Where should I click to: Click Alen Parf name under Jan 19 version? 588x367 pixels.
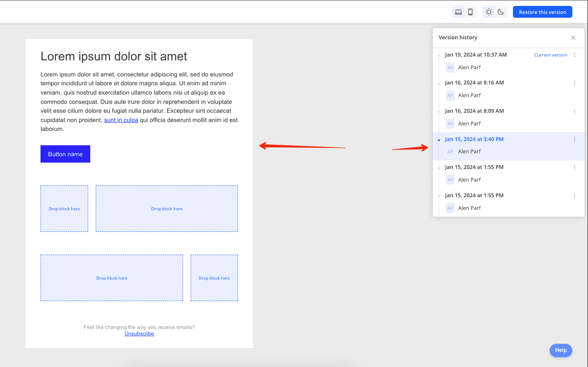click(x=469, y=68)
